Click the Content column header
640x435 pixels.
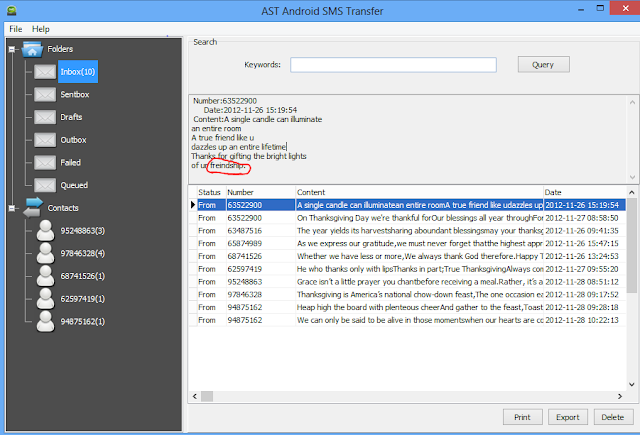coord(420,192)
